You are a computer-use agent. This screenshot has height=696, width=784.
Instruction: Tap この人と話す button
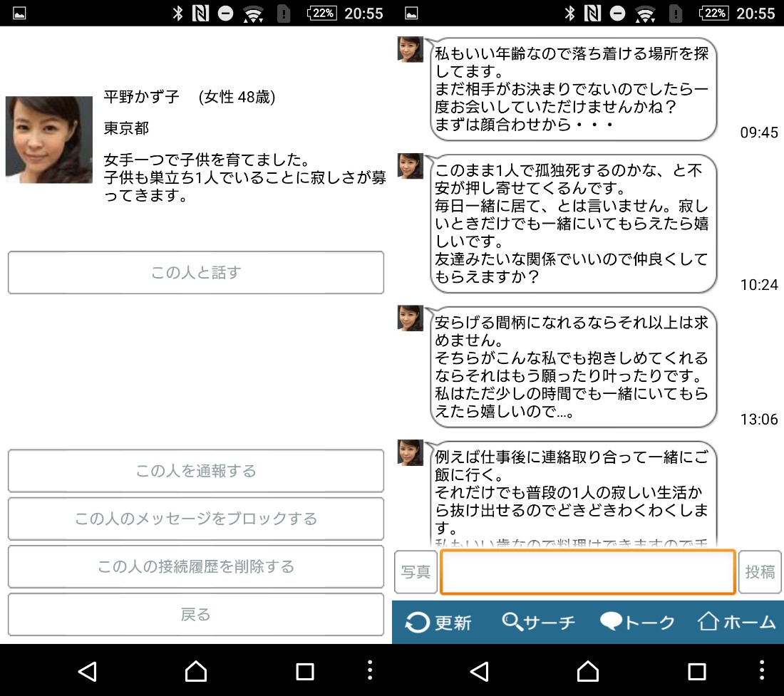196,273
